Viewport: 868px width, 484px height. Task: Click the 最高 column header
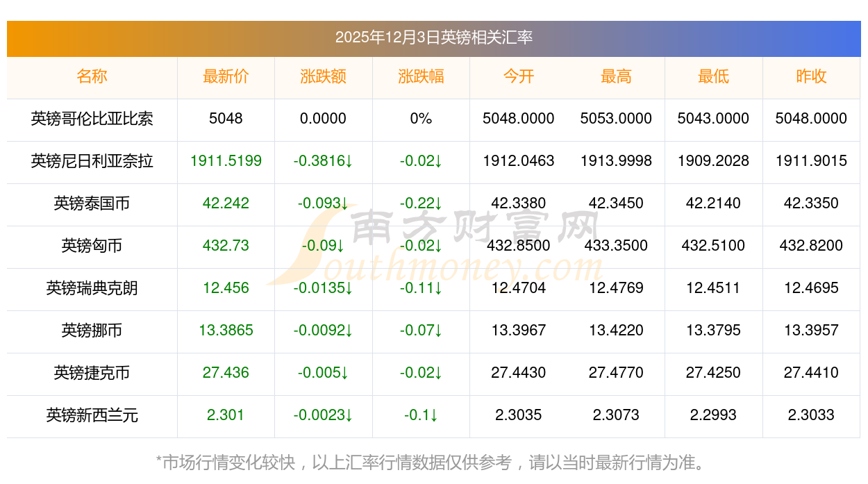[616, 76]
